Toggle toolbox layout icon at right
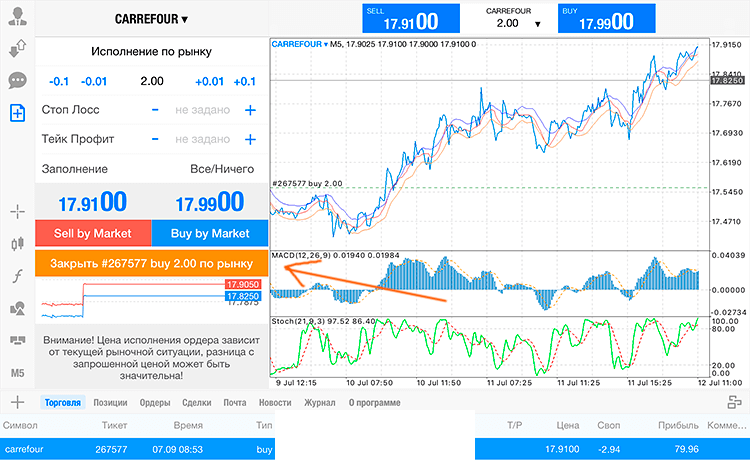Image resolution: width=750 pixels, height=460 pixels. click(x=734, y=402)
